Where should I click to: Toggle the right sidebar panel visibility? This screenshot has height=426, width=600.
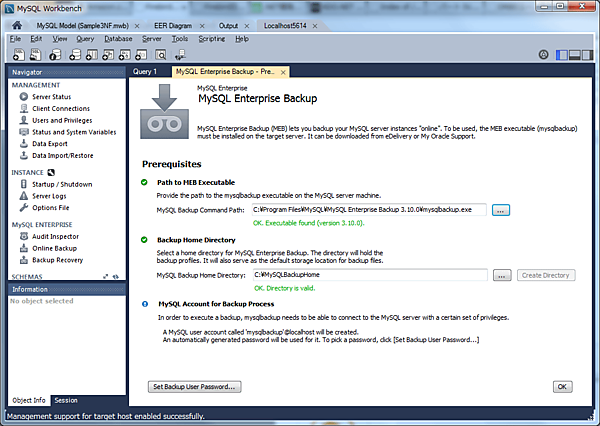point(587,55)
